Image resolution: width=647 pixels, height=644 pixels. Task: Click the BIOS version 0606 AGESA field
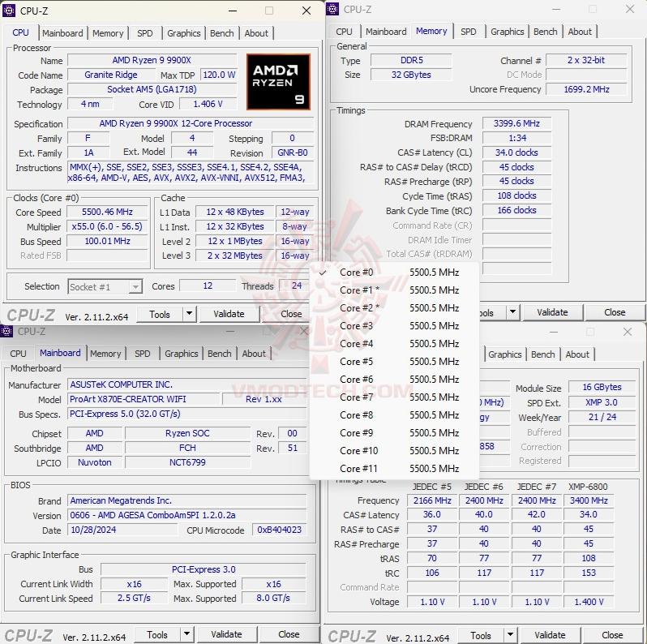(x=187, y=515)
